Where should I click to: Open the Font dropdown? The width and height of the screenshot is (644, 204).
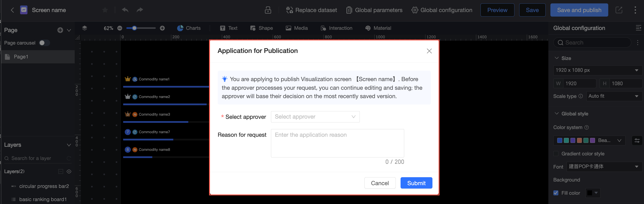point(604,167)
